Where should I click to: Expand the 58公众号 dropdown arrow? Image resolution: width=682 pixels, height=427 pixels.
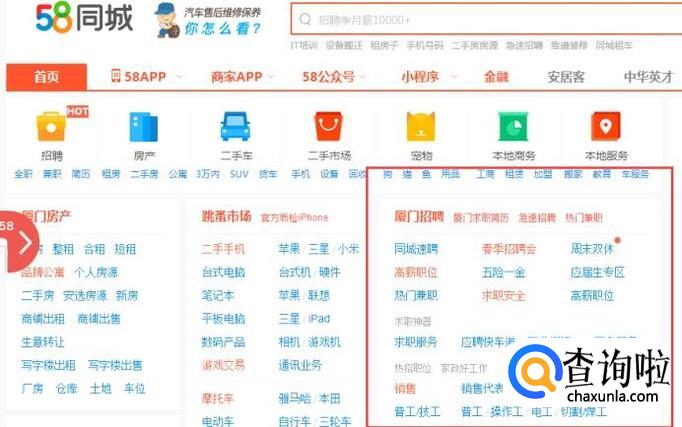pos(363,77)
